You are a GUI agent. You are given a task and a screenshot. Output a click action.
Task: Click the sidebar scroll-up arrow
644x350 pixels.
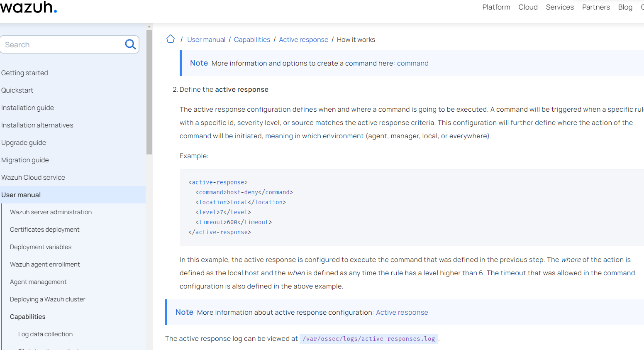coord(149,26)
